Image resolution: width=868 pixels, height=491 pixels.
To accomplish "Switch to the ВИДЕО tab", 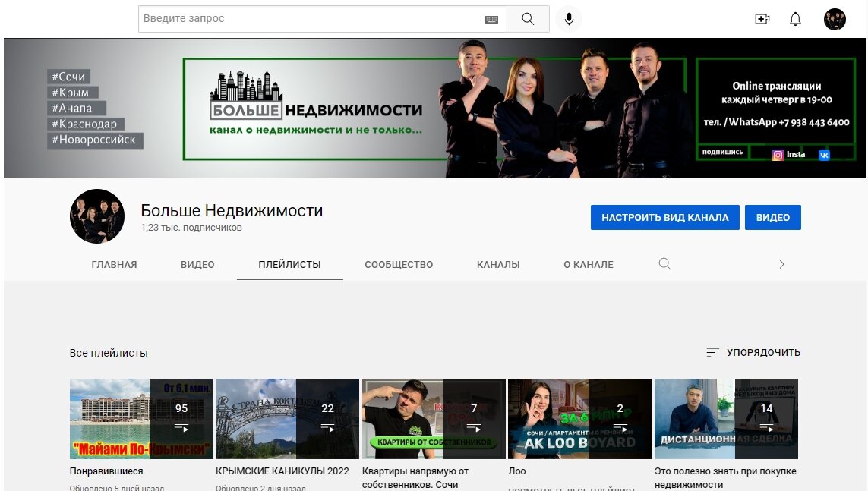I will [197, 264].
